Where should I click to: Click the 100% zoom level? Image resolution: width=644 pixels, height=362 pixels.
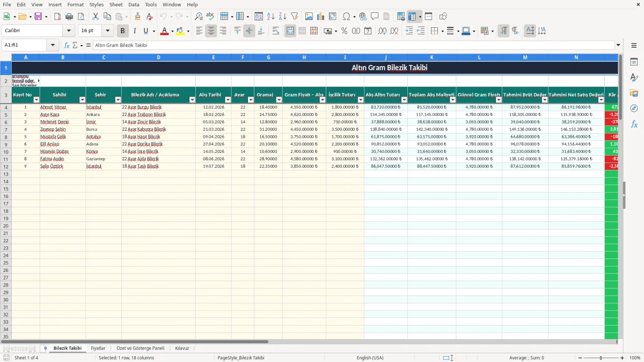point(635,358)
